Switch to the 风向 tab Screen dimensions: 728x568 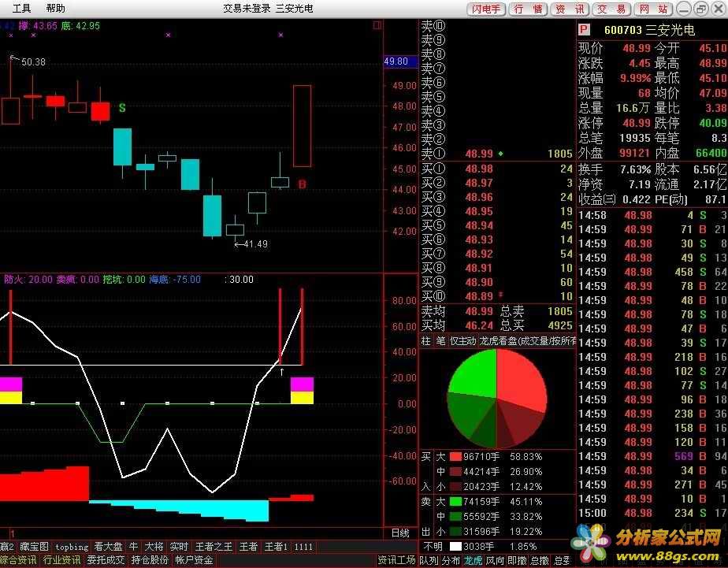[495, 561]
